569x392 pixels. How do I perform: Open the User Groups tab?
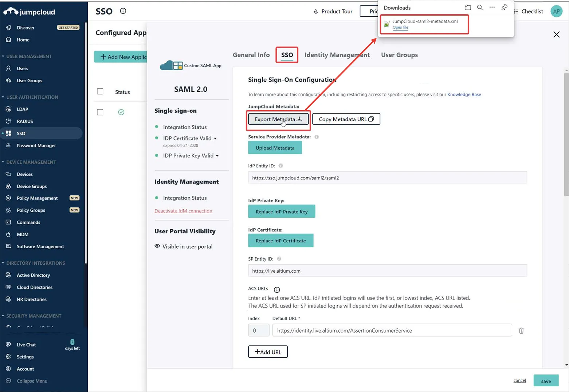pos(399,55)
